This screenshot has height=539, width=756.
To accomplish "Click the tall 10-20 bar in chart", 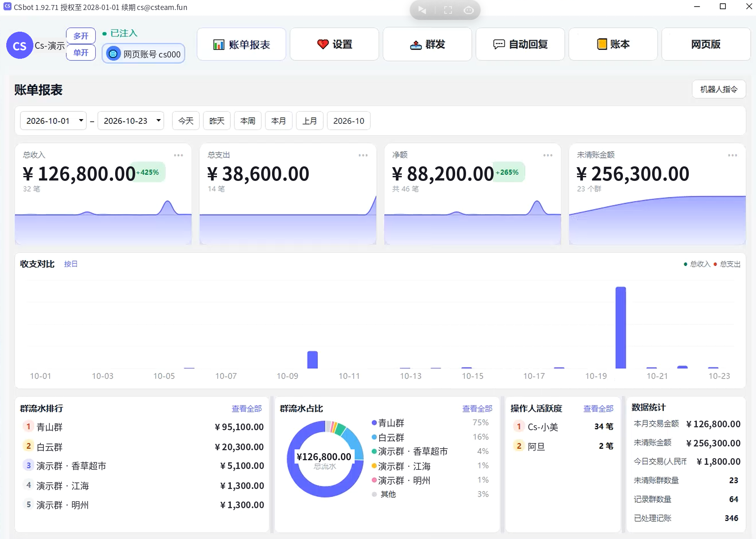I will (x=621, y=328).
